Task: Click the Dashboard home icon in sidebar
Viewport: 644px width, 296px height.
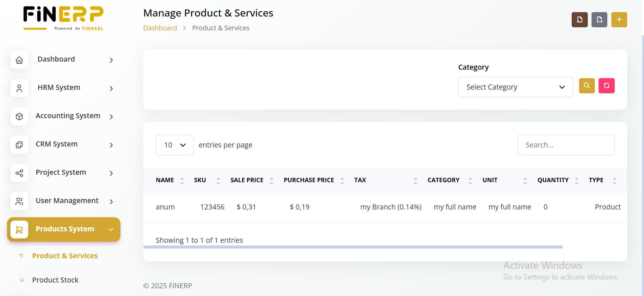Action: (x=20, y=60)
